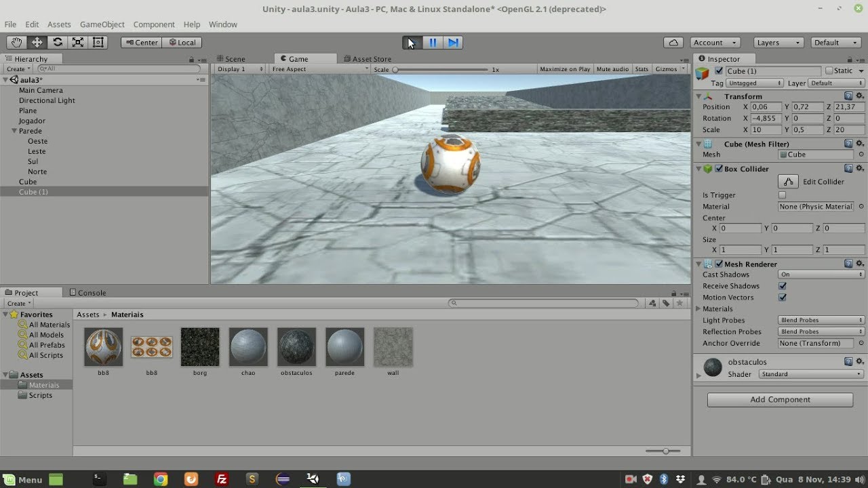Toggle Mute audio
This screenshot has height=488, width=868.
612,69
